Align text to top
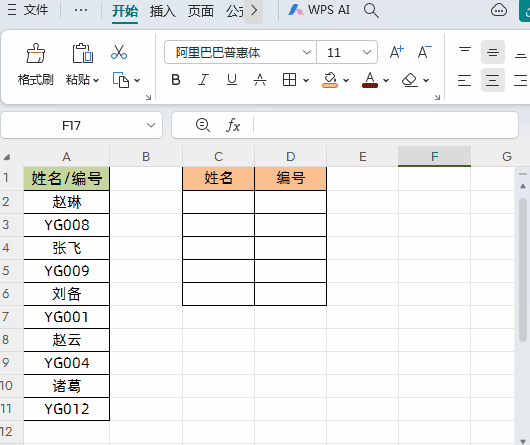Screen dimensions: 530x445 pyautogui.click(x=465, y=52)
